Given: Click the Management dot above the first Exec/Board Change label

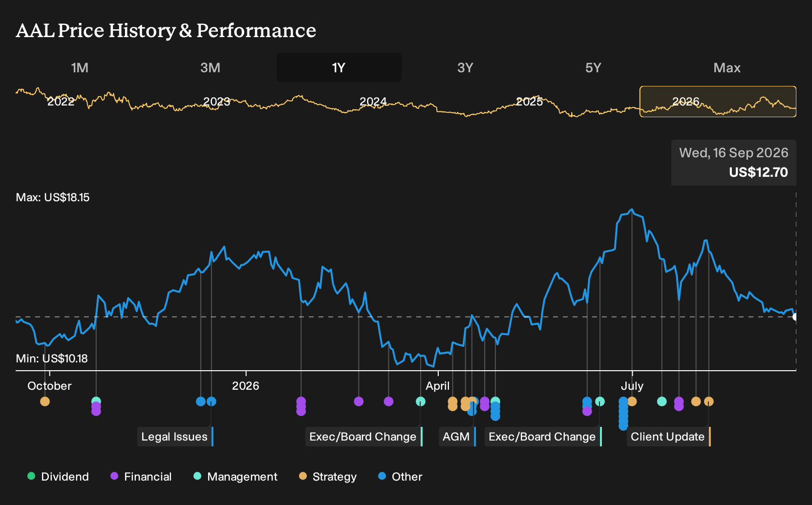Looking at the screenshot, I should pyautogui.click(x=421, y=401).
